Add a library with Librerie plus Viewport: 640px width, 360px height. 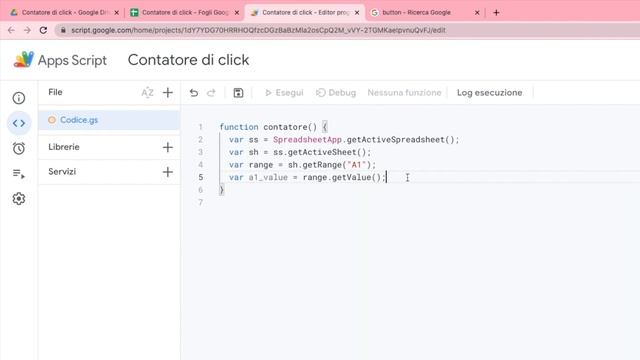[168, 147]
